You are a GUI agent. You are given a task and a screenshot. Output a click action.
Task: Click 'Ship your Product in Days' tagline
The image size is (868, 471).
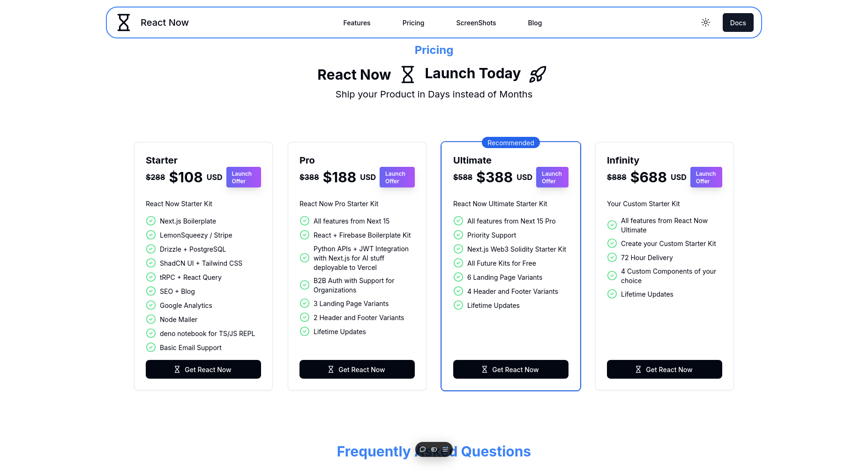click(x=434, y=94)
